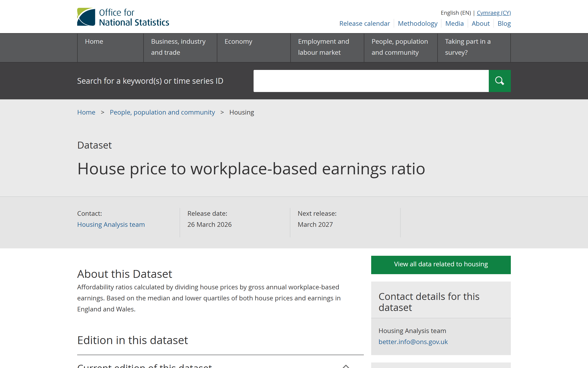Click the next release March 2027 text

click(315, 224)
